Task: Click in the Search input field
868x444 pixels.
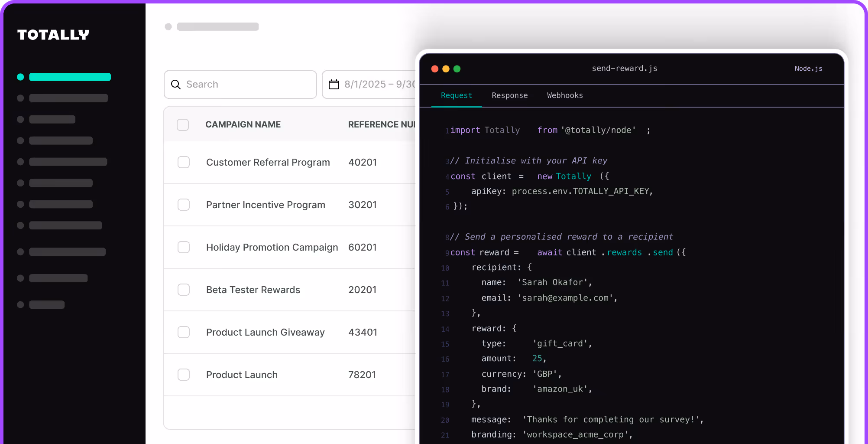Action: click(240, 85)
